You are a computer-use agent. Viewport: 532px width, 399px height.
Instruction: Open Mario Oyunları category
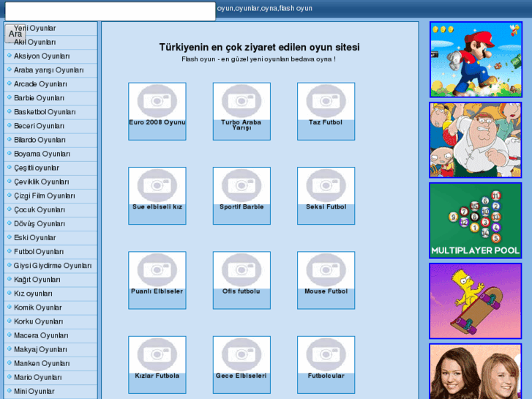coord(37,377)
